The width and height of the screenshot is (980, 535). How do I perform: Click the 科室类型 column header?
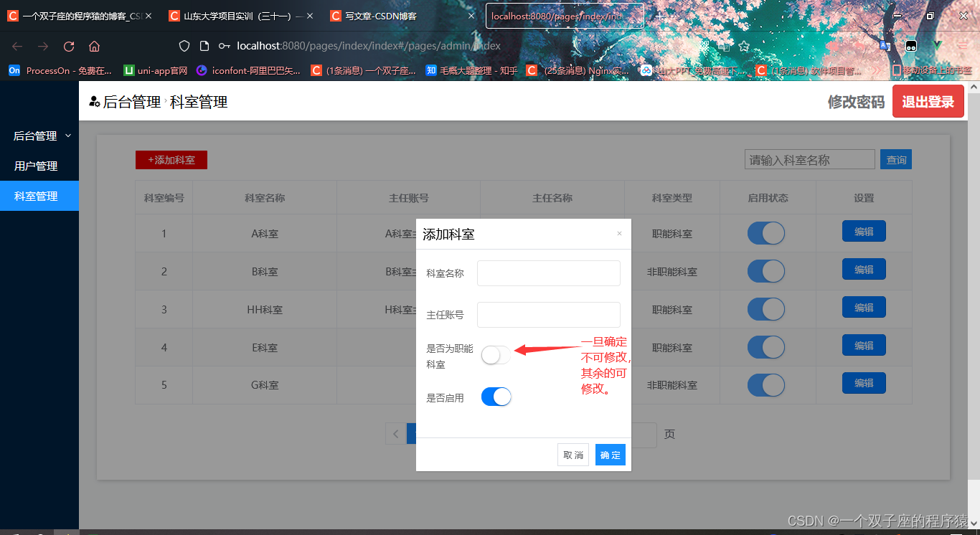[x=672, y=198]
